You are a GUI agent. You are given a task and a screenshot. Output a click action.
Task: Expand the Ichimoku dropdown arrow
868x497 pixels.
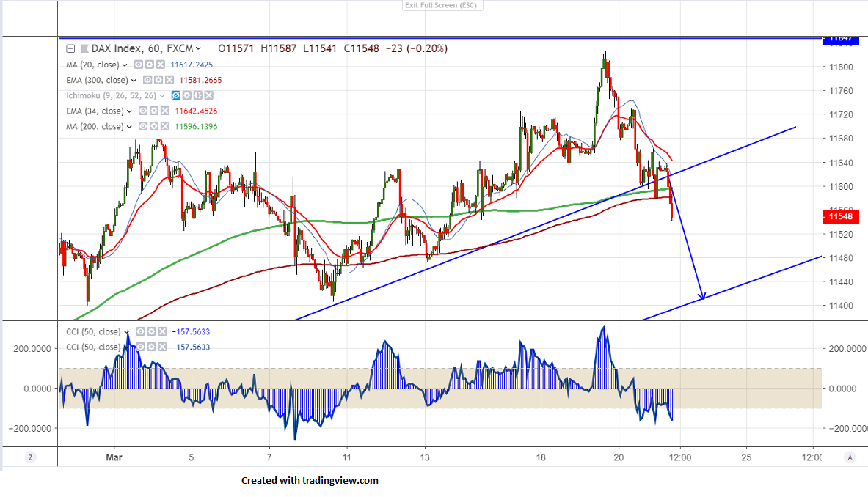click(162, 96)
